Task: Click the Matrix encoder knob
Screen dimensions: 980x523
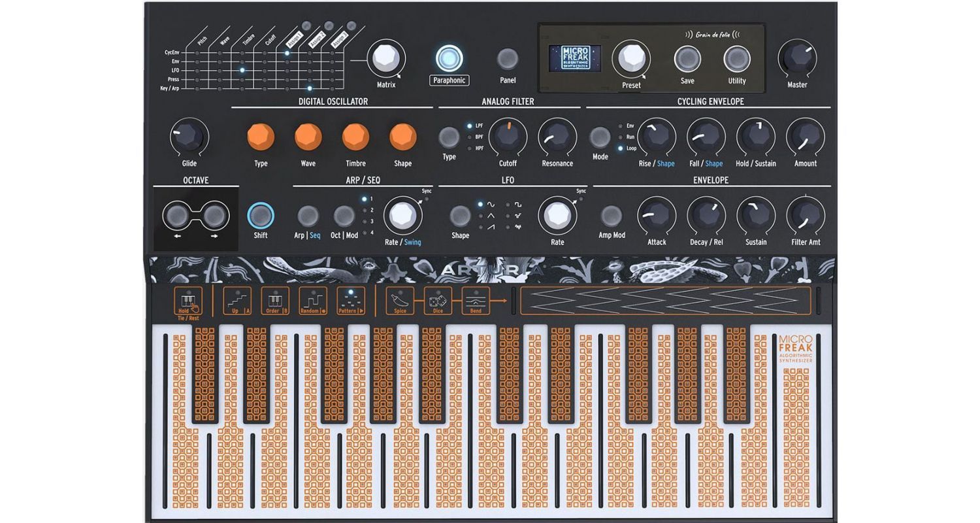Action: click(x=386, y=59)
